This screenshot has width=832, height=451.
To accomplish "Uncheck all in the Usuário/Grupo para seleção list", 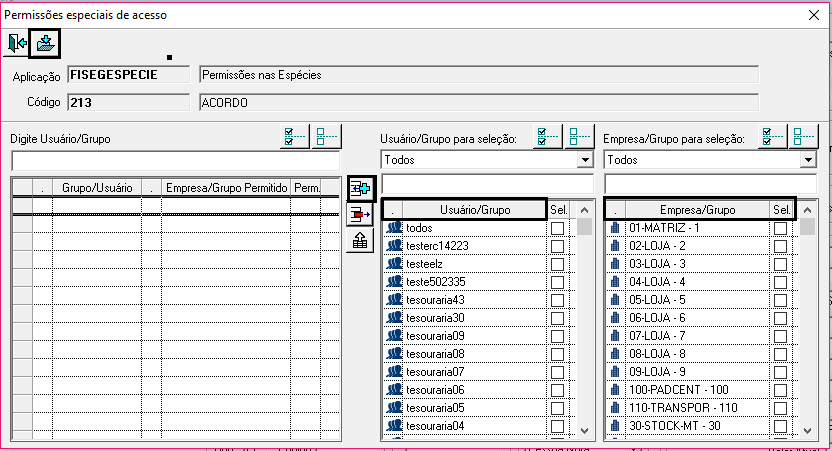I will click(579, 137).
